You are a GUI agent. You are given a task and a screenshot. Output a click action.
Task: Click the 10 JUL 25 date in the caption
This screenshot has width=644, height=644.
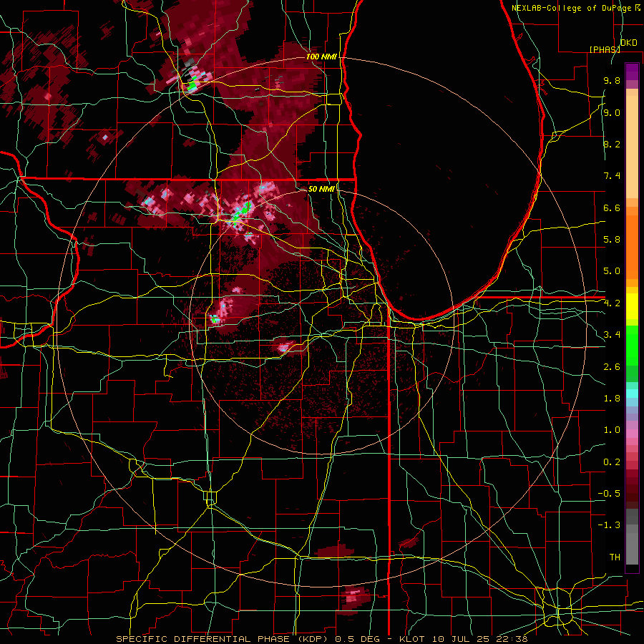coord(462,639)
